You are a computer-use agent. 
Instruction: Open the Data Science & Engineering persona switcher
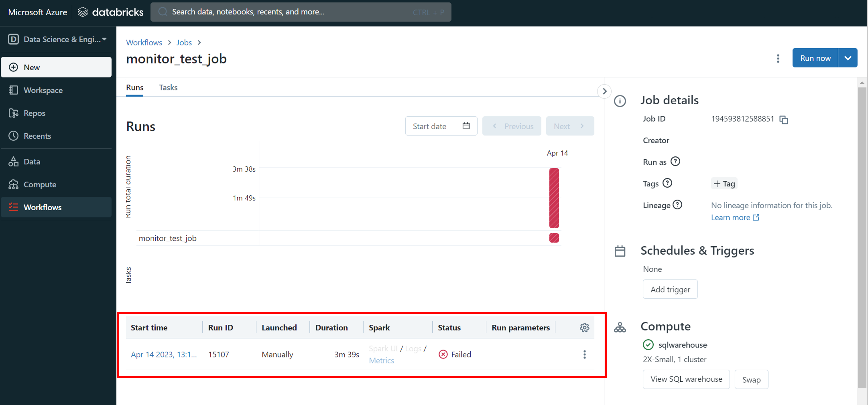tap(57, 39)
